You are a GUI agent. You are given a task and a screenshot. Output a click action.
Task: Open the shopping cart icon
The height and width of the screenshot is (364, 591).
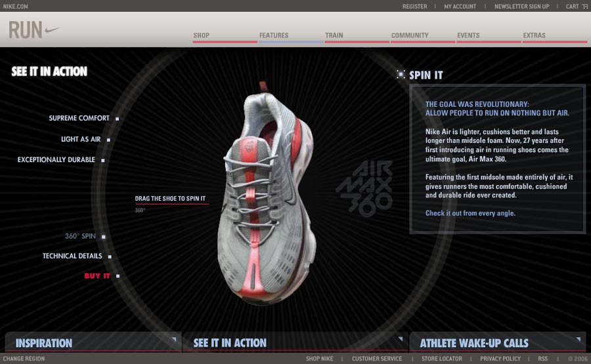[x=584, y=7]
